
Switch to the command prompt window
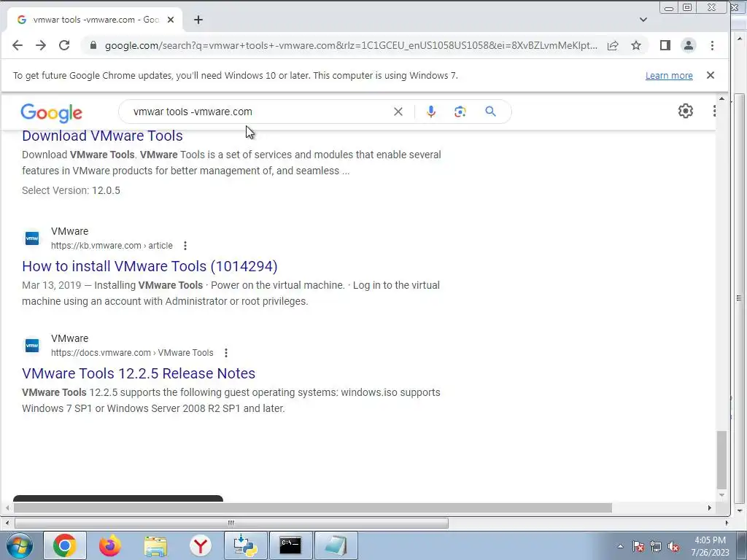(x=291, y=545)
